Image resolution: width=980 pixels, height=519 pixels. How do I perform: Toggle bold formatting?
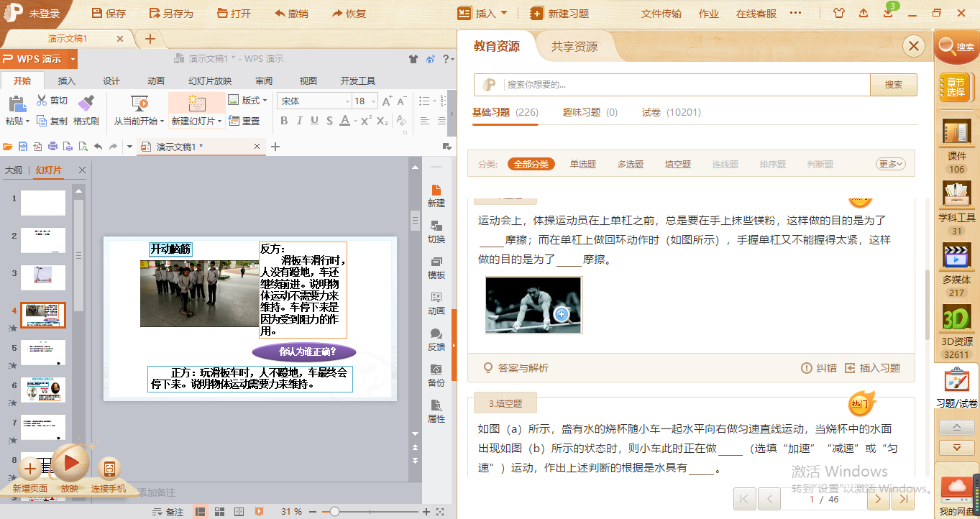284,121
